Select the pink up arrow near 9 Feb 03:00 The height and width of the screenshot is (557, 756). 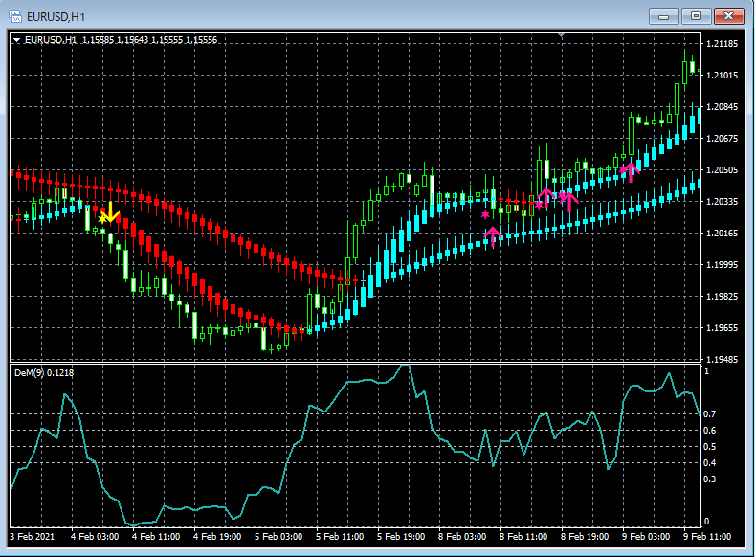tap(631, 172)
